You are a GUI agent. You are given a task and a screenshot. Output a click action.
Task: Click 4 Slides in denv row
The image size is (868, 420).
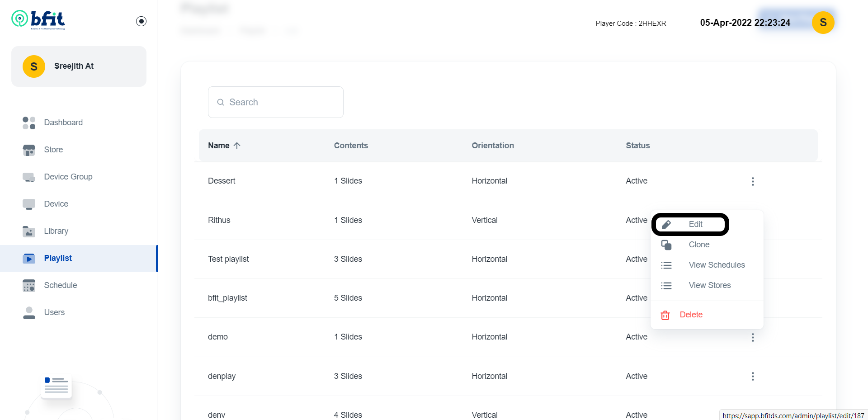(348, 415)
